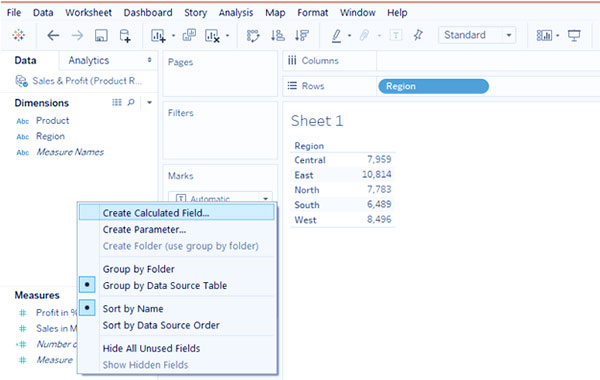Screen dimensions: 600x380
Task: Select the Central row label
Action: [310, 160]
